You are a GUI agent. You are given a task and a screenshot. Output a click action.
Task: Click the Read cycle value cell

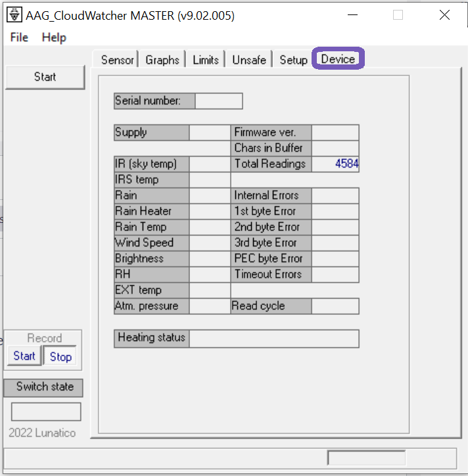335,306
